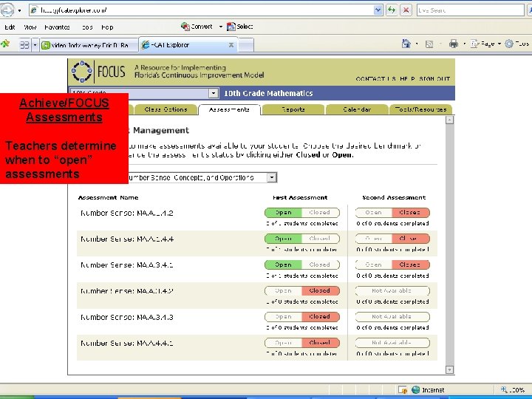Click the scroll down arrow in the content pane
The image size is (532, 399).
pyautogui.click(x=449, y=369)
